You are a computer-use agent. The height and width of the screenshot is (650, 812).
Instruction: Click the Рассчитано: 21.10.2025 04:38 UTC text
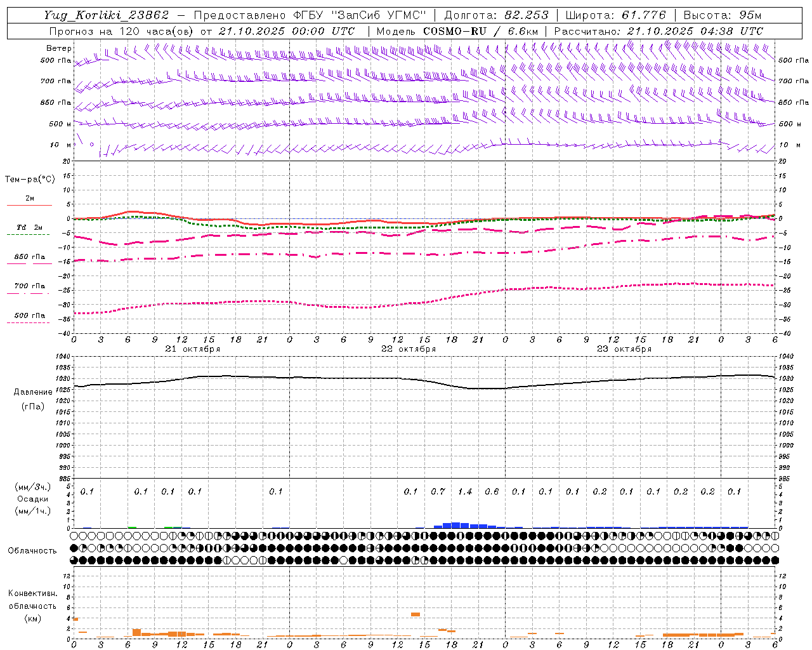[658, 31]
